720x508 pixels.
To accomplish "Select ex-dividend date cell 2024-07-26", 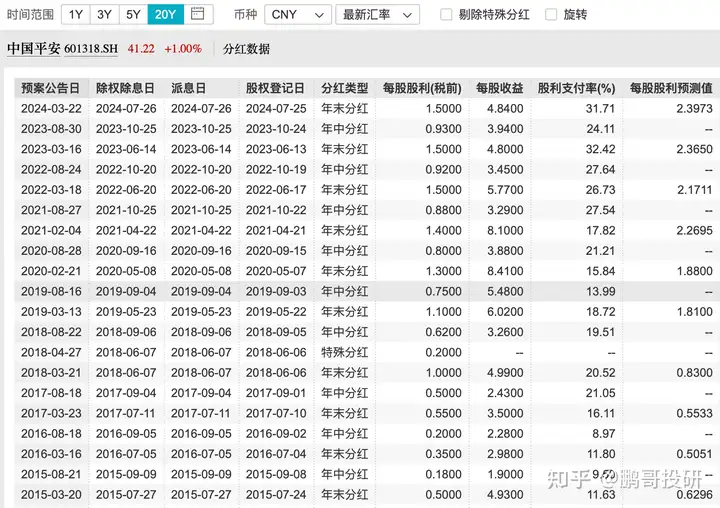I will point(126,109).
